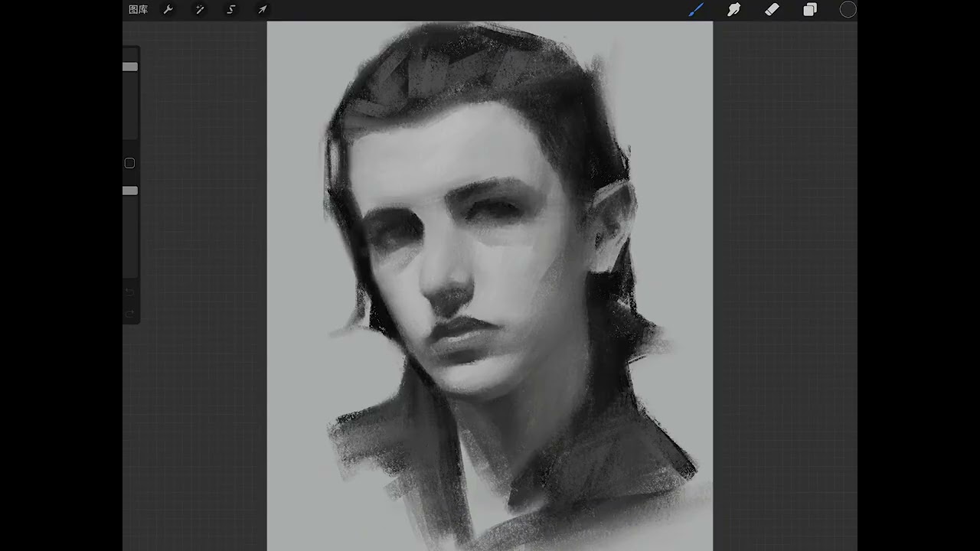Open the Layers panel icon
Viewport: 980px width, 551px height.
point(810,10)
